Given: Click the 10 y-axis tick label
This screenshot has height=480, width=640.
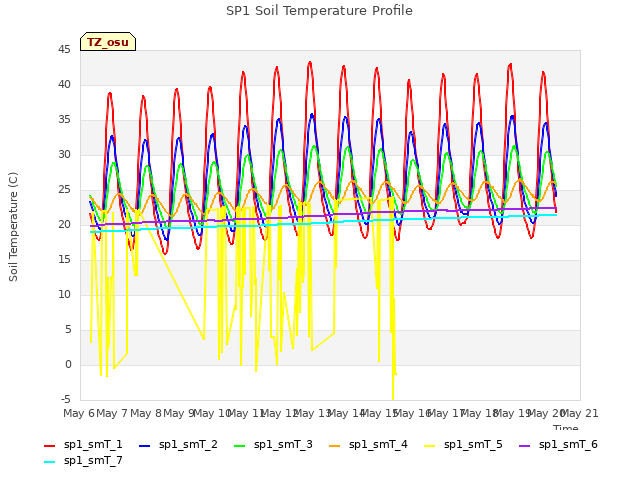Looking at the screenshot, I should [x=64, y=295].
